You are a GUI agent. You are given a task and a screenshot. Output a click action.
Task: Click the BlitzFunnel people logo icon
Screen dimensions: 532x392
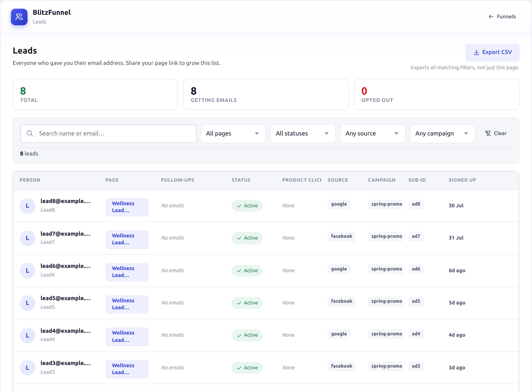[19, 17]
